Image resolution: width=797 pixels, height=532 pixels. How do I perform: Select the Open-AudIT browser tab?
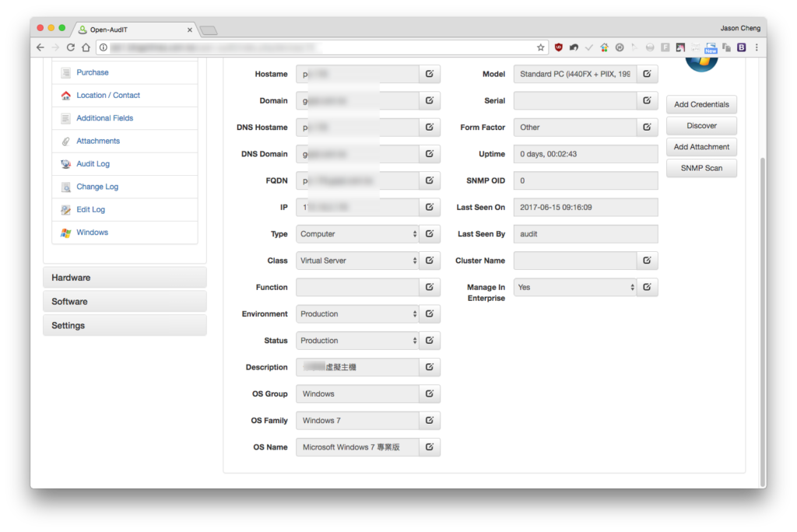tap(135, 30)
